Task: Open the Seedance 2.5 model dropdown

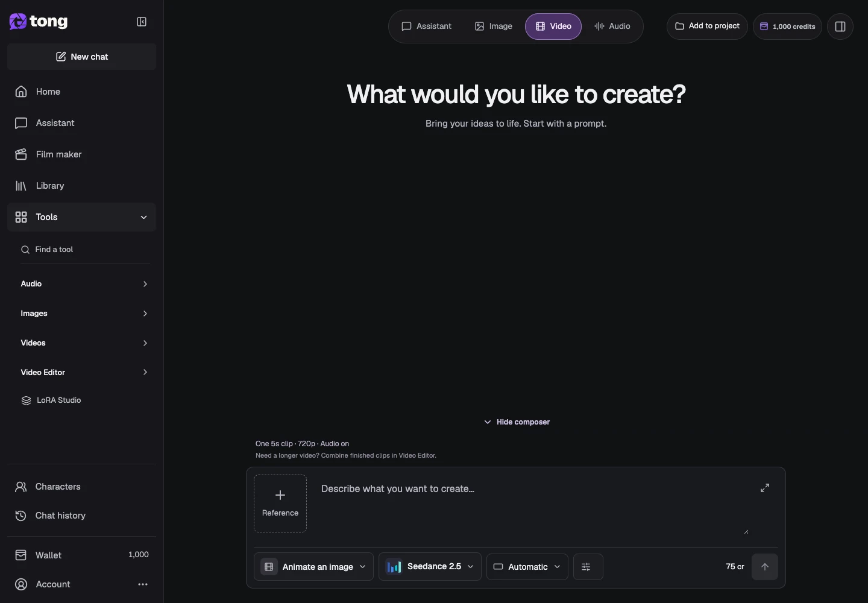Action: [x=430, y=567]
